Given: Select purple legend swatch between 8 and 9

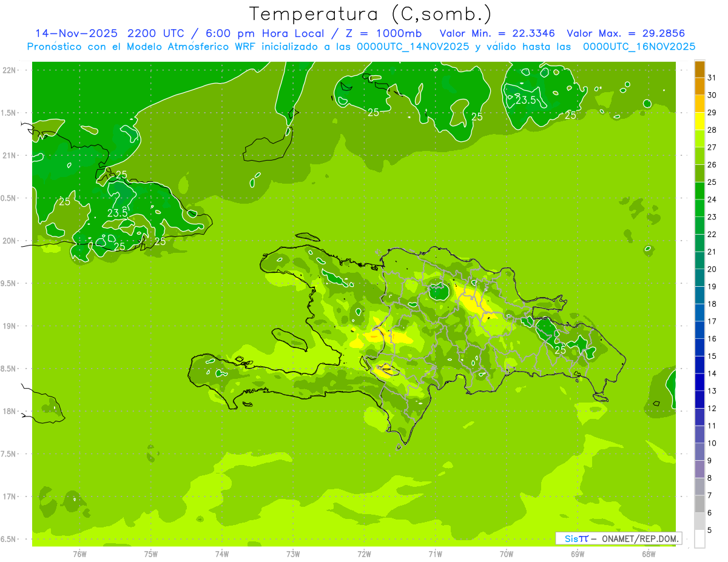Looking at the screenshot, I should [699, 469].
